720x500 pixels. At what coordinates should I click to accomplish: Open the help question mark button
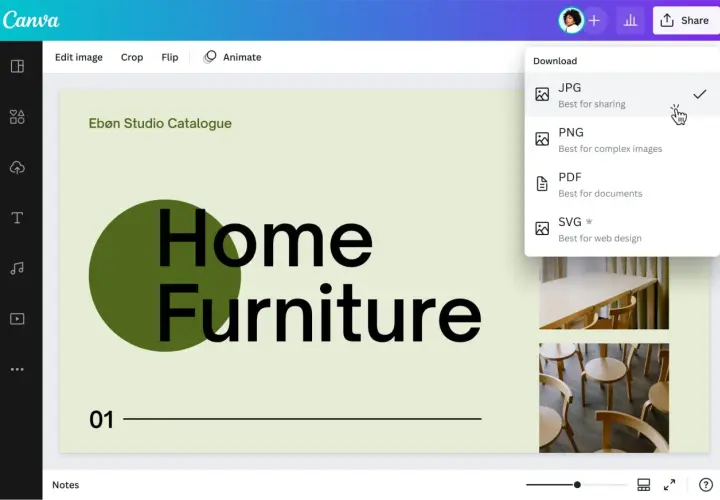[705, 485]
